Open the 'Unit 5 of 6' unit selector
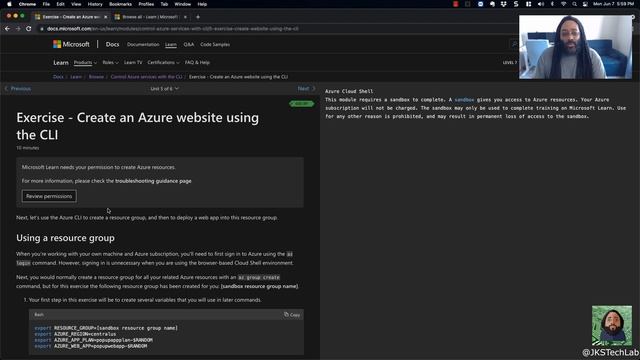640x360 pixels. click(x=164, y=89)
